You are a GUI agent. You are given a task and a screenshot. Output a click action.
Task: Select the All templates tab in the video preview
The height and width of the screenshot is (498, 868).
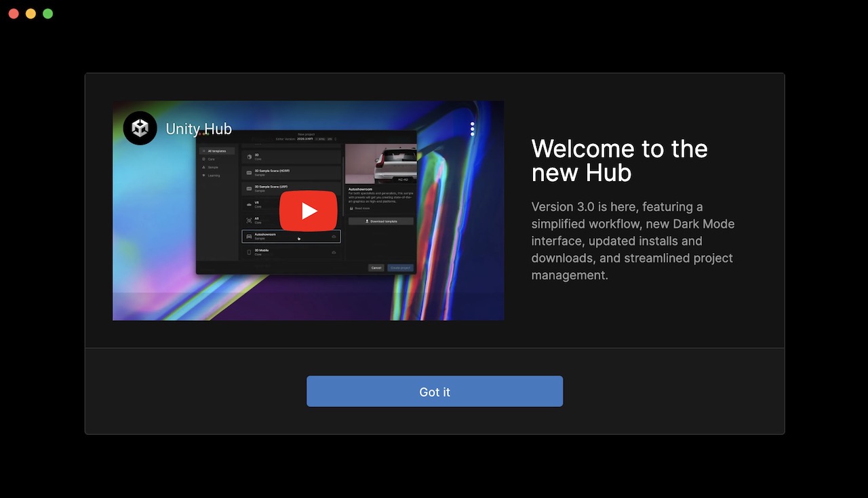pyautogui.click(x=217, y=151)
